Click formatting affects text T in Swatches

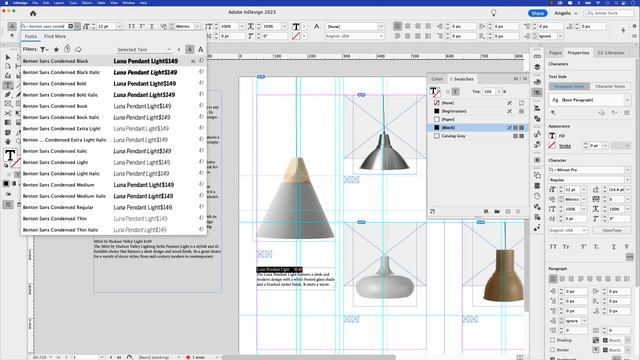pos(456,92)
